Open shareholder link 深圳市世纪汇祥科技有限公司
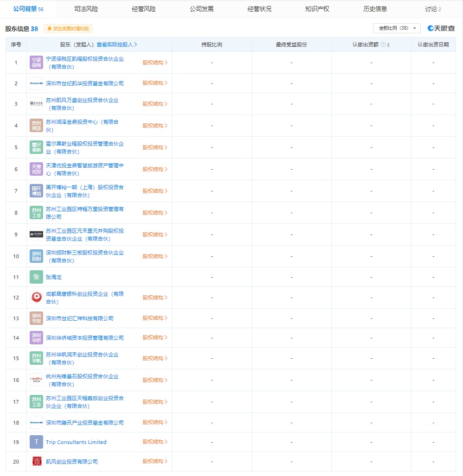Screen dimensions: 463x476 80,318
